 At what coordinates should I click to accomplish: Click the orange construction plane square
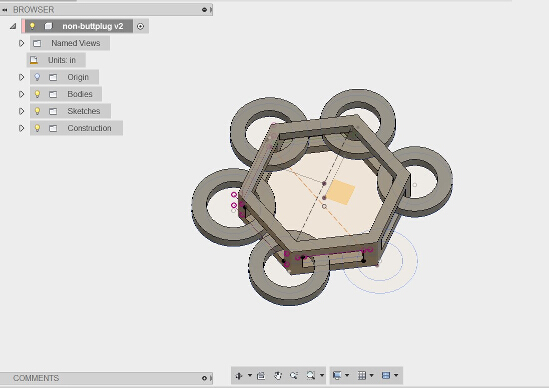pos(340,192)
